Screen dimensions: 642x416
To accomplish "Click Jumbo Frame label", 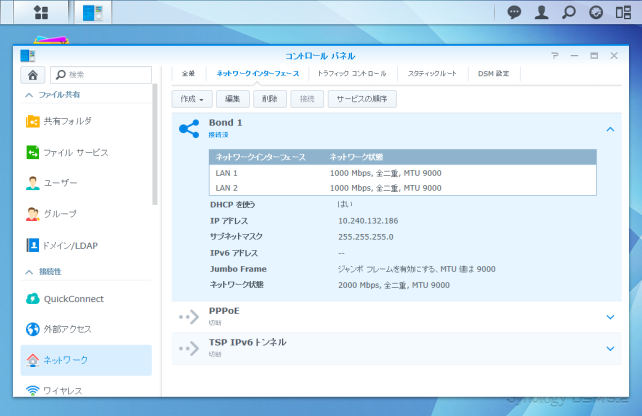I will (238, 269).
